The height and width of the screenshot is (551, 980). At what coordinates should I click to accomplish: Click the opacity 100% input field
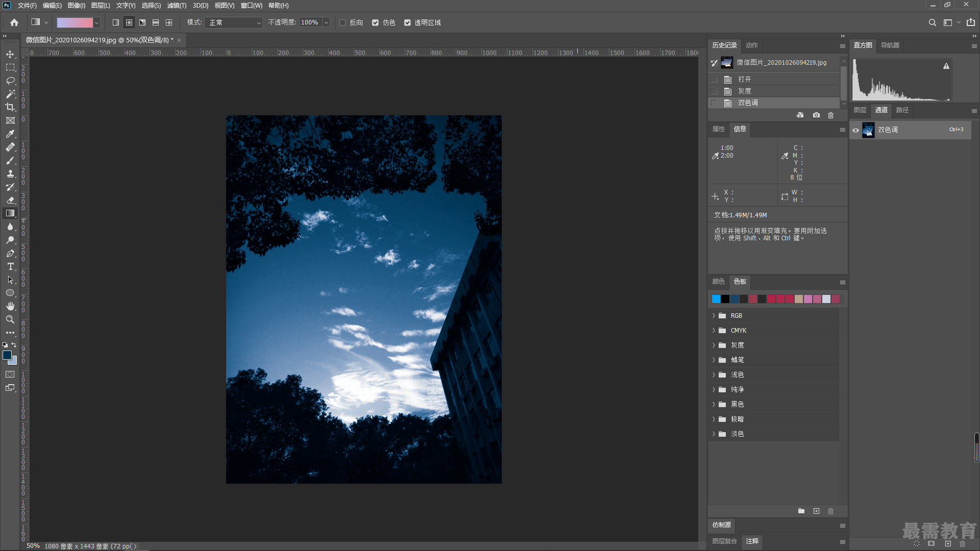pyautogui.click(x=310, y=22)
